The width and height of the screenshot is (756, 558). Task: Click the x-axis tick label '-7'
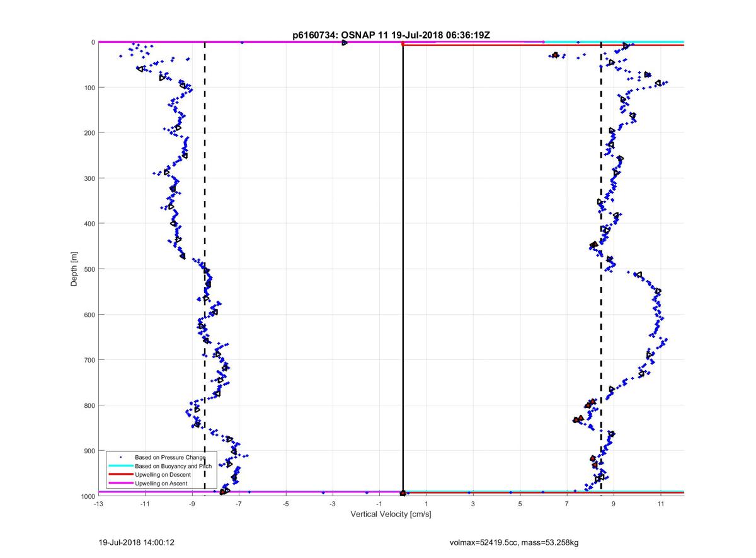pyautogui.click(x=239, y=503)
